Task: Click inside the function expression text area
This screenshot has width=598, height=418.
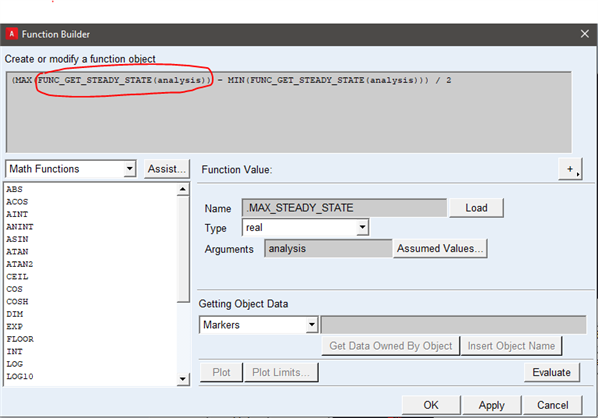Action: point(289,112)
